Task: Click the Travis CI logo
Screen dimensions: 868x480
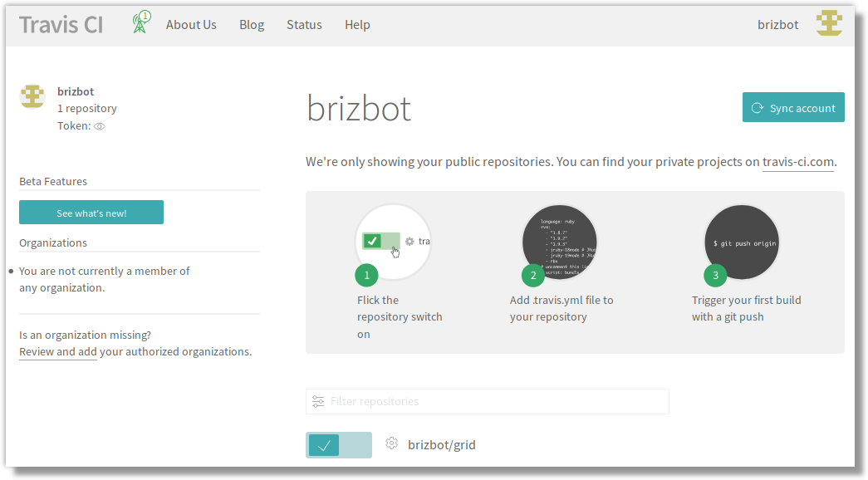Action: click(x=61, y=24)
